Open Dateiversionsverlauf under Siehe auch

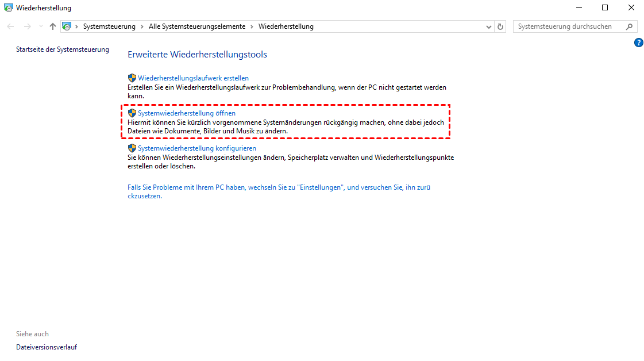[x=46, y=347]
